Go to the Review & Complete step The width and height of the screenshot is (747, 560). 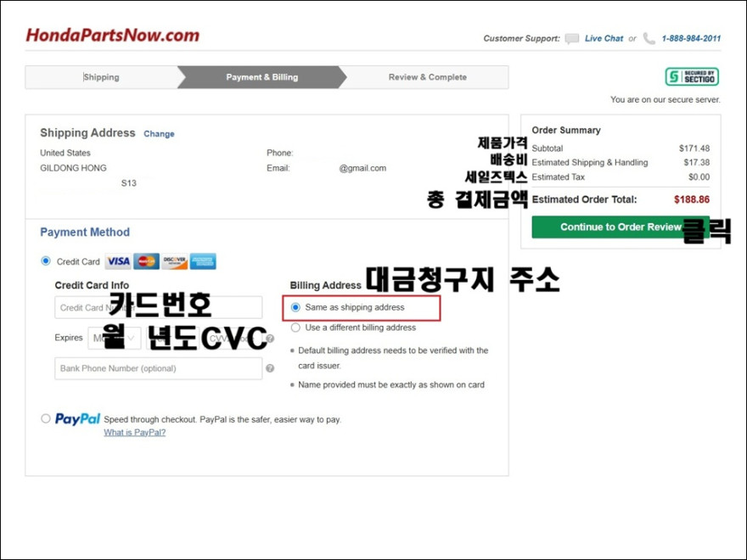pos(427,77)
